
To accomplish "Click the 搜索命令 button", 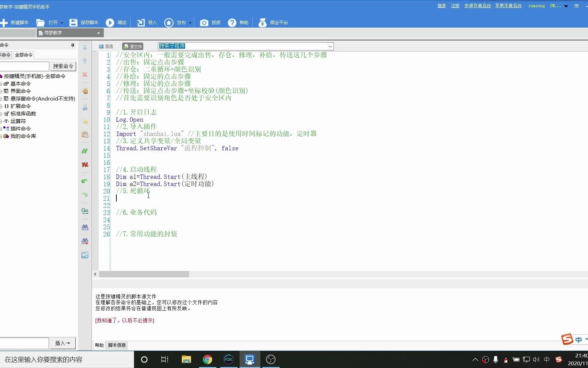I will point(63,66).
